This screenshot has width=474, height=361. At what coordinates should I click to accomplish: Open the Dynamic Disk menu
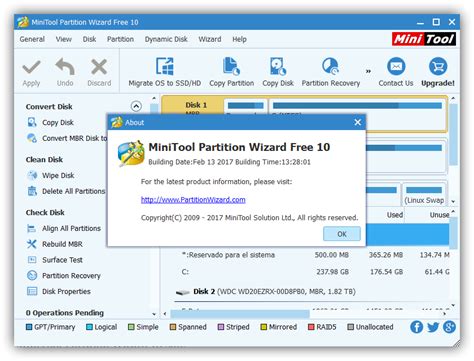click(166, 39)
